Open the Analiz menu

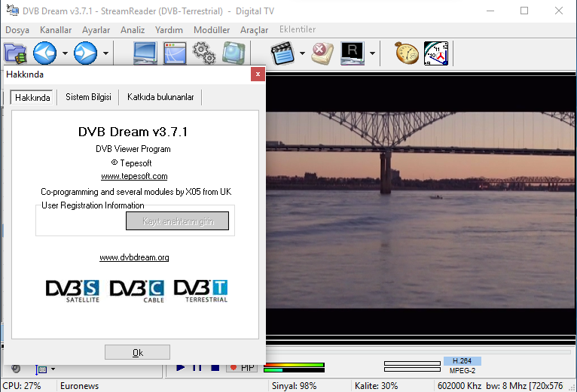tap(133, 30)
